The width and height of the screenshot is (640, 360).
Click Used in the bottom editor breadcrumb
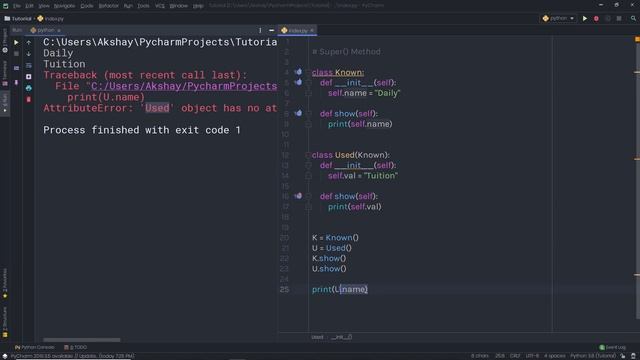[x=317, y=337]
